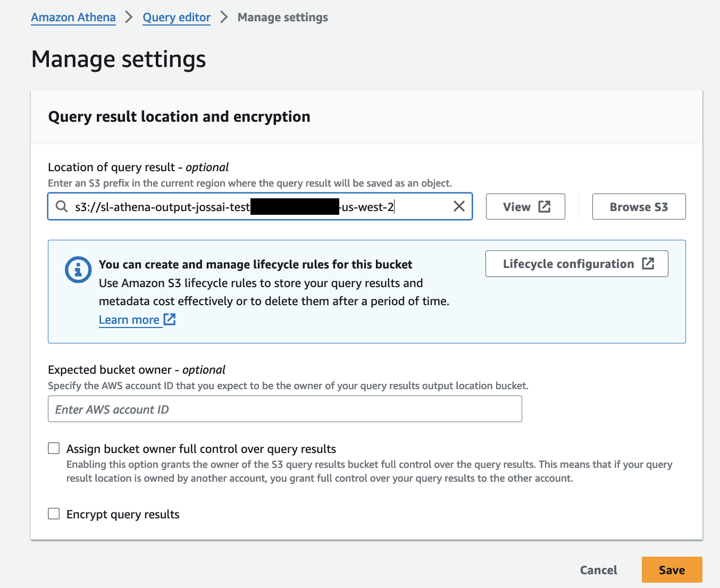
Task: Focus the Enter AWS account ID field
Action: [285, 409]
